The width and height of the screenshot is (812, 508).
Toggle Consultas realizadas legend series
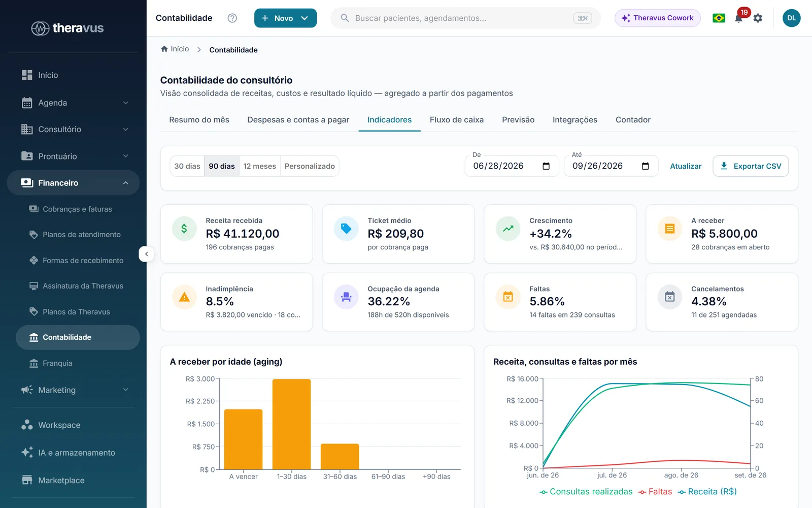pos(586,492)
